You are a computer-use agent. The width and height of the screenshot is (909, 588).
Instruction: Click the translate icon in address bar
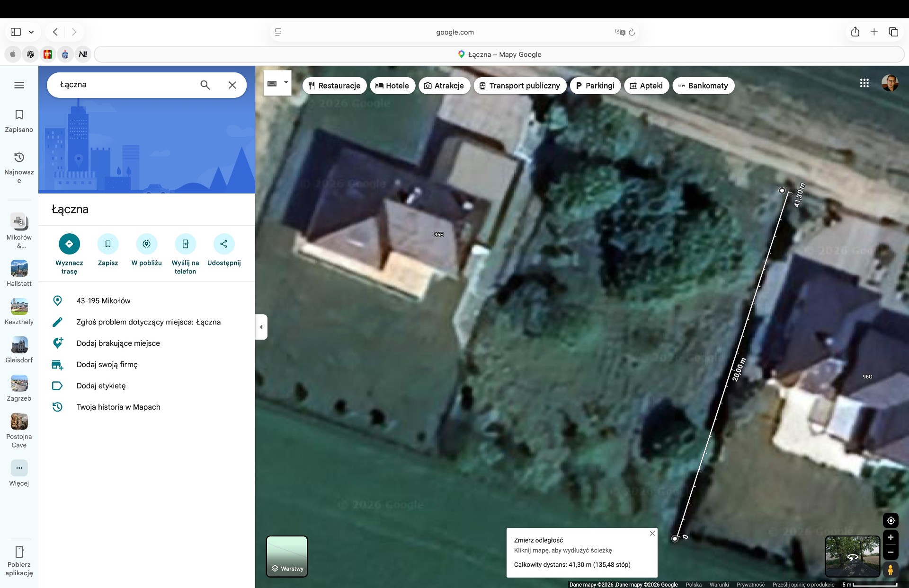tap(620, 32)
